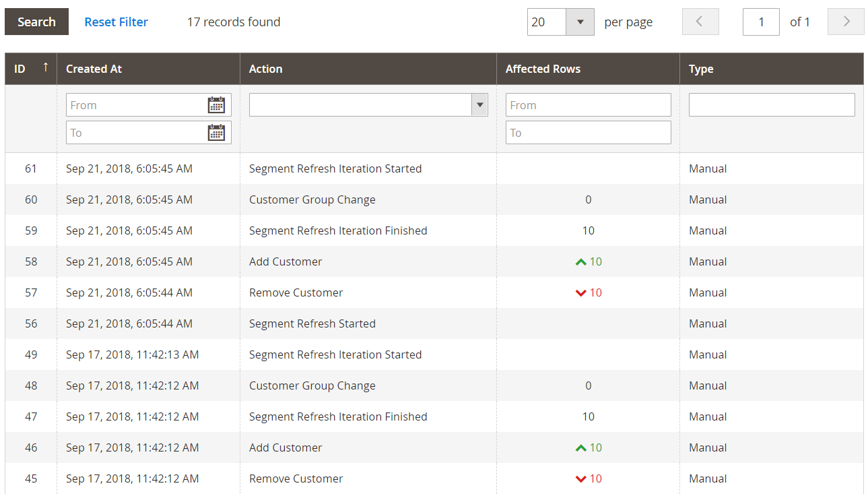Click red down arrow in row 57

coord(580,292)
